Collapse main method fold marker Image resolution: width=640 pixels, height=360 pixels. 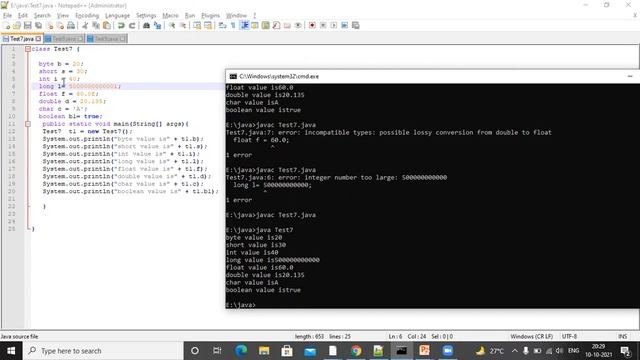(x=28, y=124)
